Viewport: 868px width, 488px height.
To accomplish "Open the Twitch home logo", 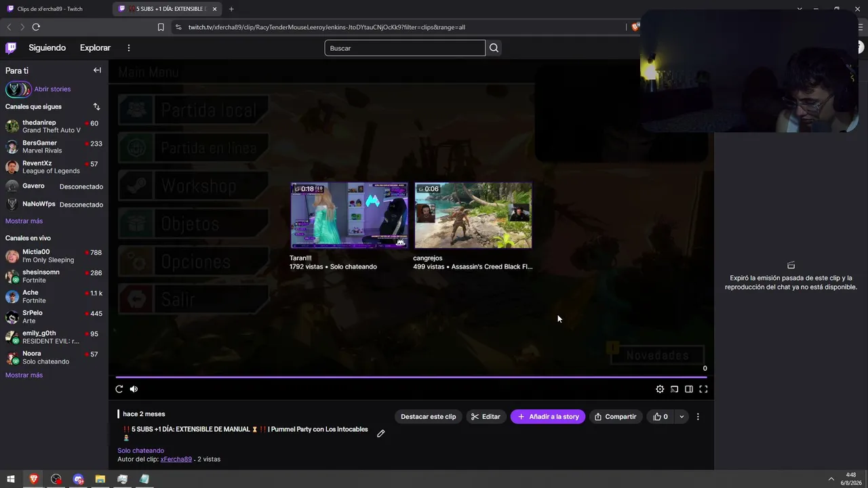I will pyautogui.click(x=11, y=47).
